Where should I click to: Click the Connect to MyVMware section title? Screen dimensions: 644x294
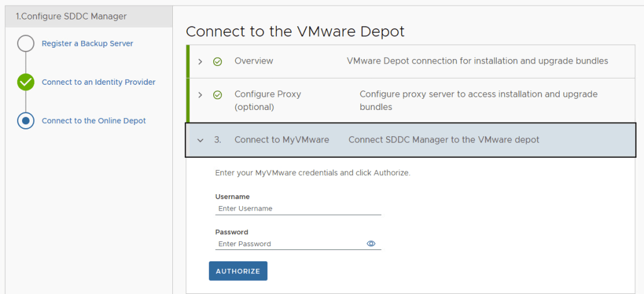point(282,140)
